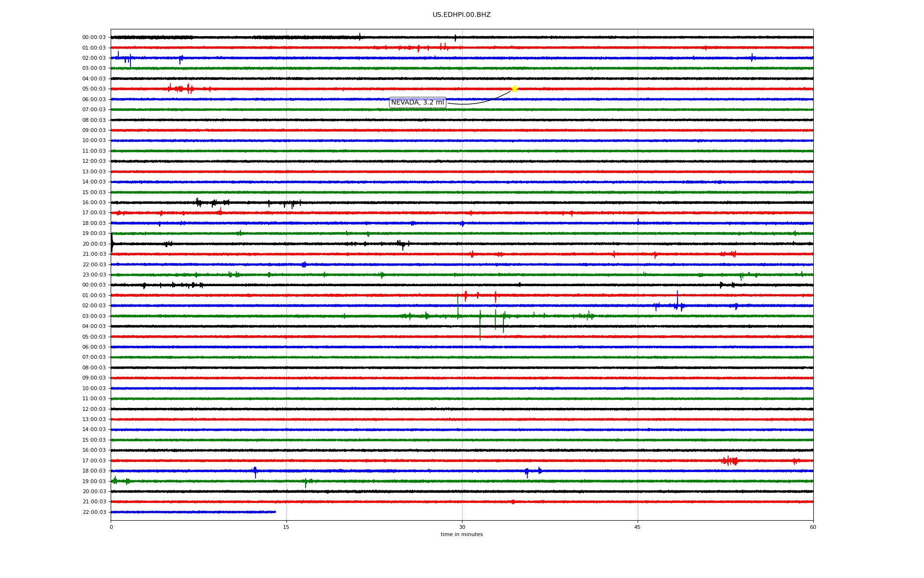Click the yellow star earthquake marker

pos(514,89)
